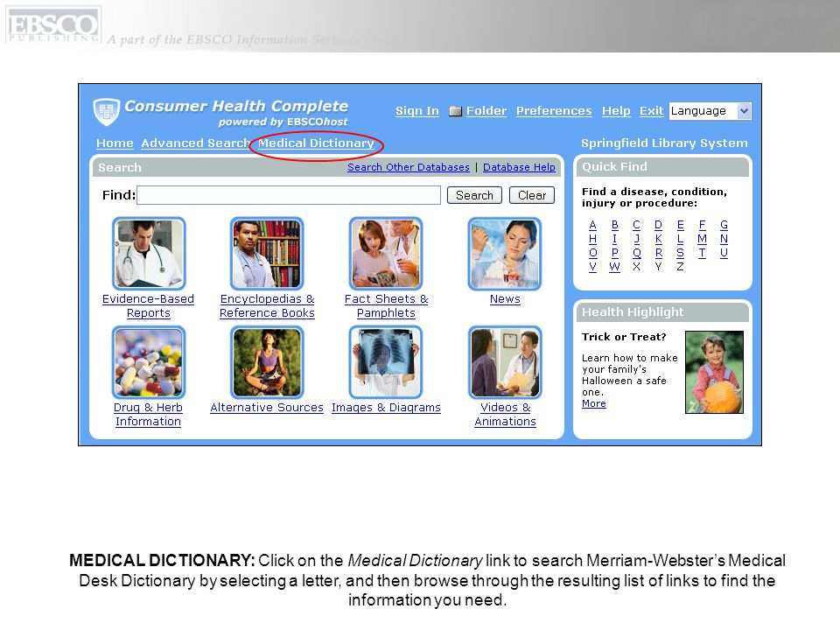
Task: Select letter T in Quick Find
Action: point(703,253)
